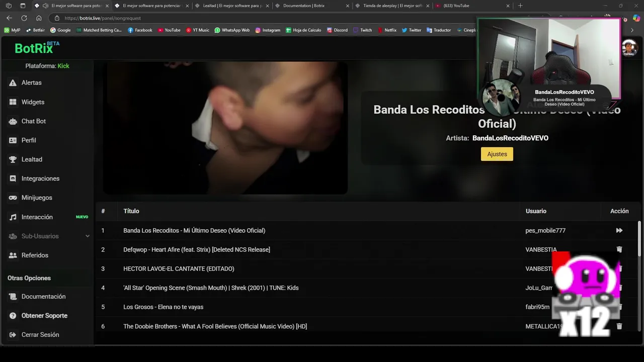Image resolution: width=644 pixels, height=362 pixels.
Task: Skip the current Banda Los Recoditos song
Action: coord(619,230)
